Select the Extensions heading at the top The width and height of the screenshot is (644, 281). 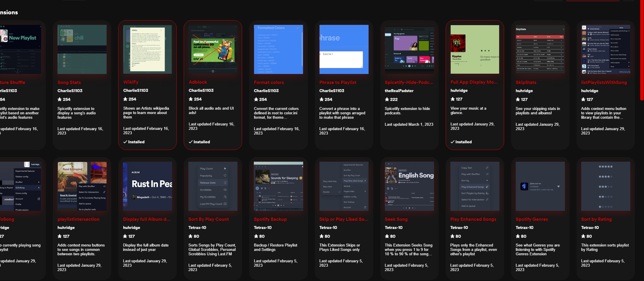point(9,12)
